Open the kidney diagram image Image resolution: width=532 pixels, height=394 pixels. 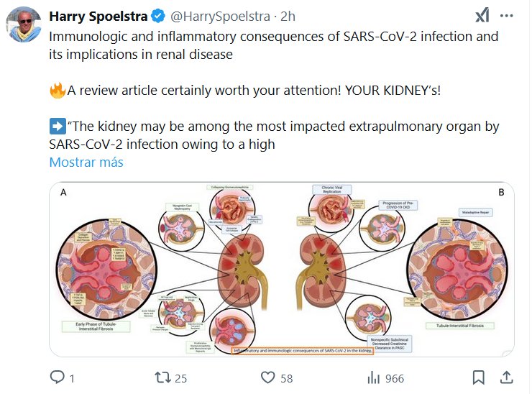coord(282,270)
